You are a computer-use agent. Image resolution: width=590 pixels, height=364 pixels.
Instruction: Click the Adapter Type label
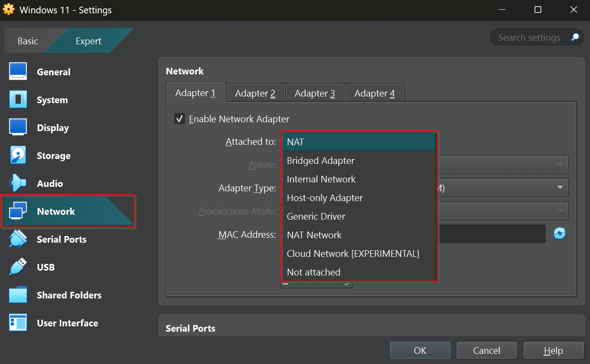point(247,188)
